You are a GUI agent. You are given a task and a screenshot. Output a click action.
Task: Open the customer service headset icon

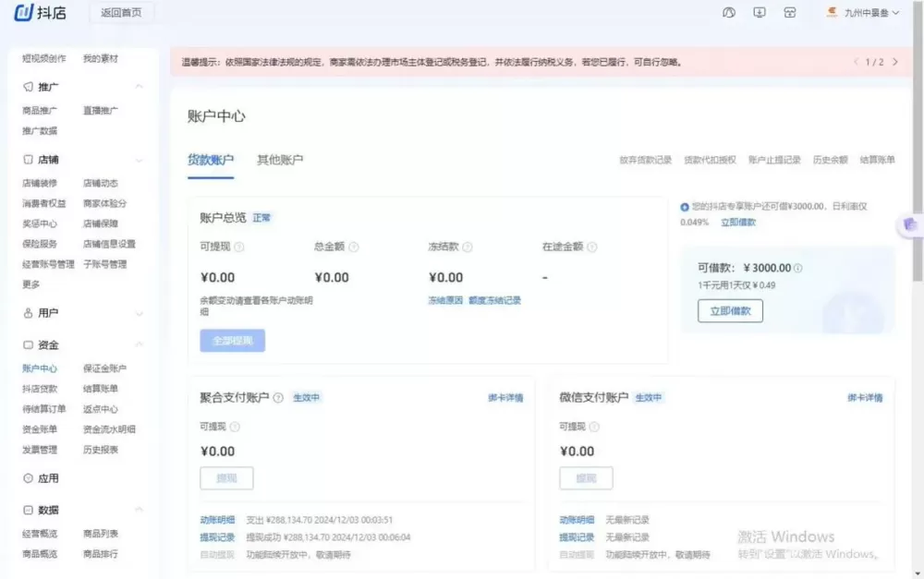(x=729, y=12)
